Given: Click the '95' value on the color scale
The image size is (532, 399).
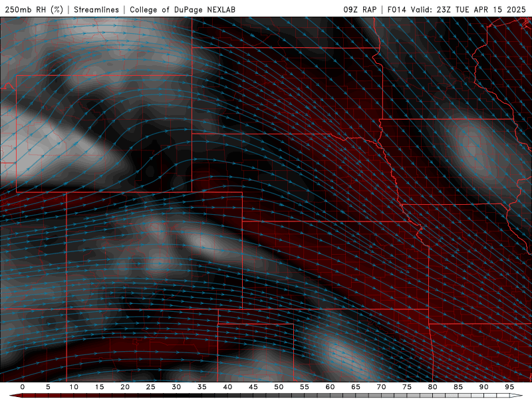Looking at the screenshot, I should (x=509, y=387).
